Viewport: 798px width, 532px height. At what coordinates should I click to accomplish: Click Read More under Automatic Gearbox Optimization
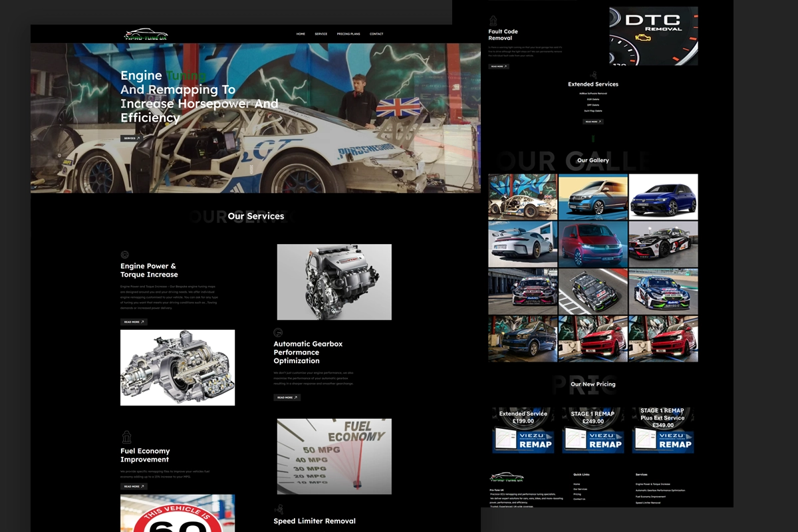(x=287, y=398)
